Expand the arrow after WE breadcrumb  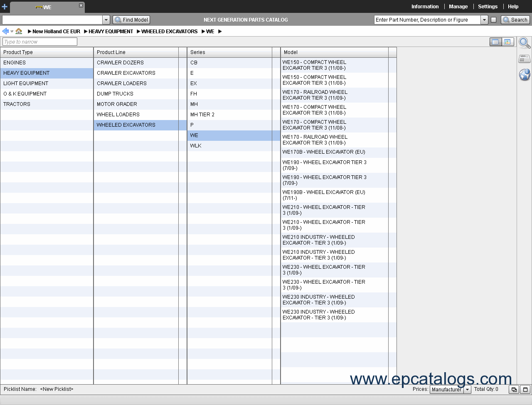(220, 32)
